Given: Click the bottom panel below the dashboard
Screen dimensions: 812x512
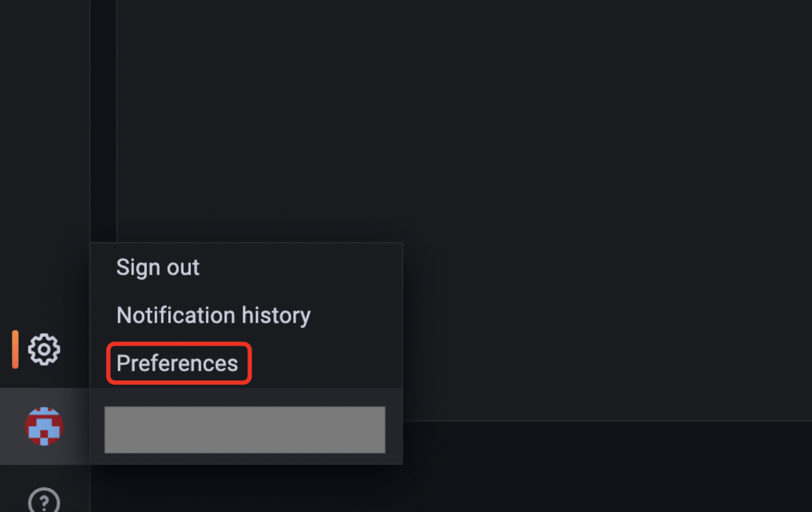Looking at the screenshot, I should click(570, 468).
